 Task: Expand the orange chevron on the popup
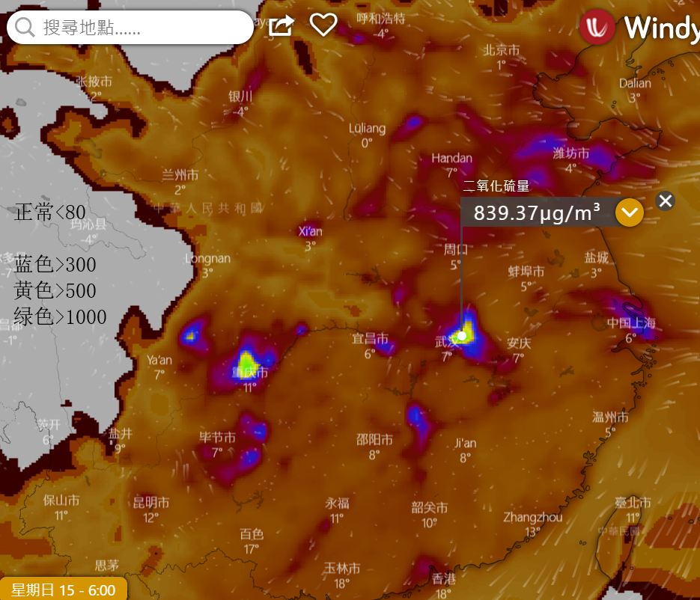click(630, 213)
